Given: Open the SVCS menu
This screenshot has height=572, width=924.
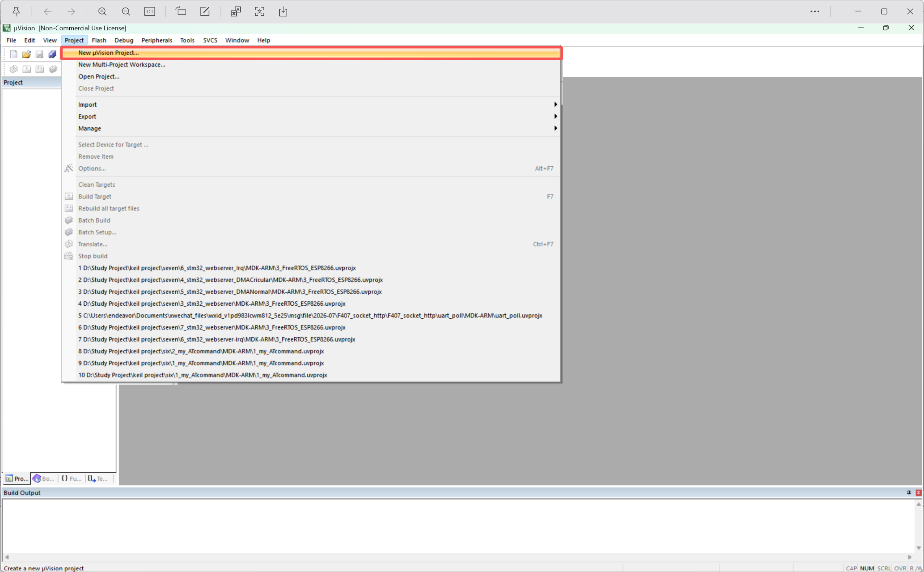Looking at the screenshot, I should pos(210,40).
